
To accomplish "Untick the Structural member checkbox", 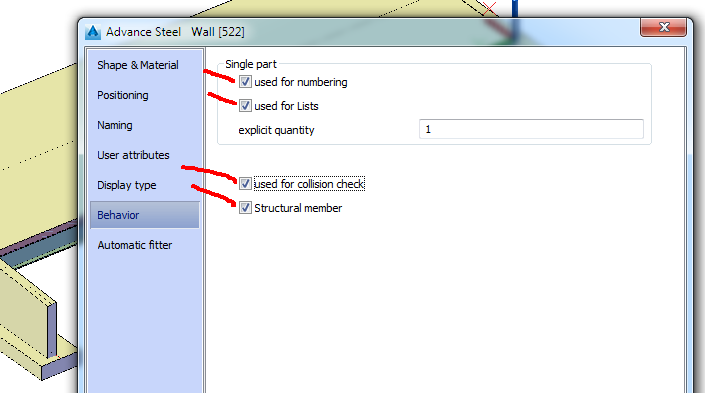I will pyautogui.click(x=245, y=208).
